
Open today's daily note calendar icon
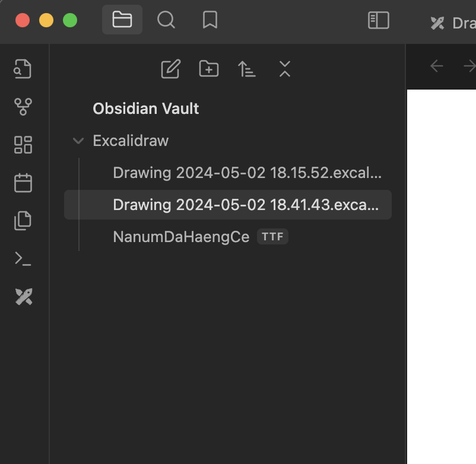click(x=23, y=183)
